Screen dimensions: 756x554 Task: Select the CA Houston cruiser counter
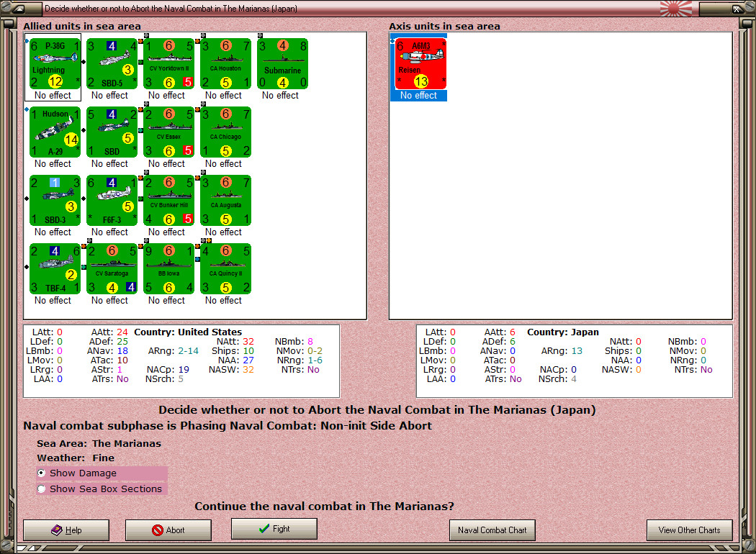[x=225, y=64]
